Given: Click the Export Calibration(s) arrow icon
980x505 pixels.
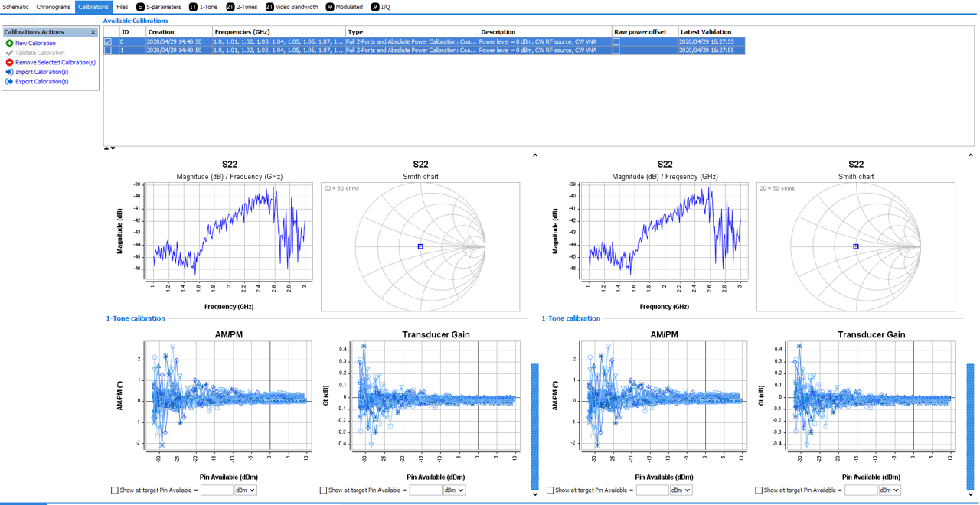Looking at the screenshot, I should coord(9,82).
